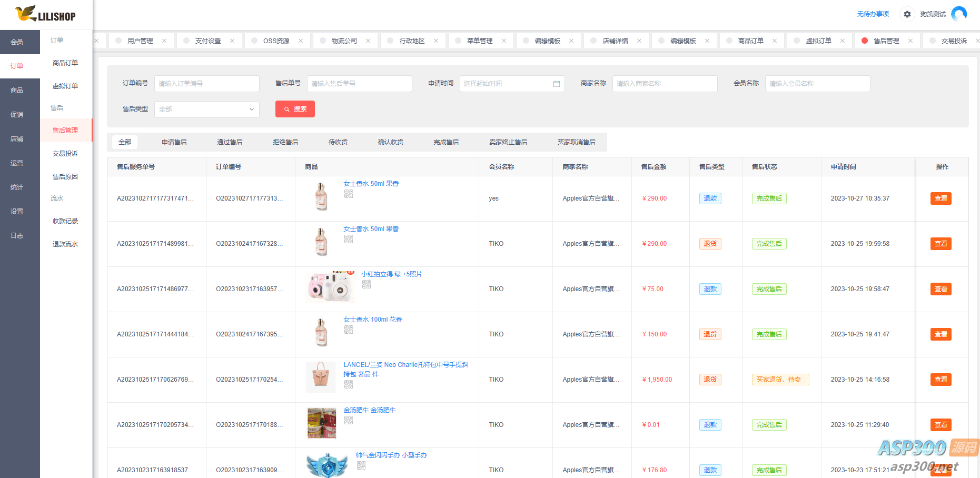The width and height of the screenshot is (980, 478).
Task: Show QR code for 小红拍立得 绿 +5照片
Action: tap(367, 284)
